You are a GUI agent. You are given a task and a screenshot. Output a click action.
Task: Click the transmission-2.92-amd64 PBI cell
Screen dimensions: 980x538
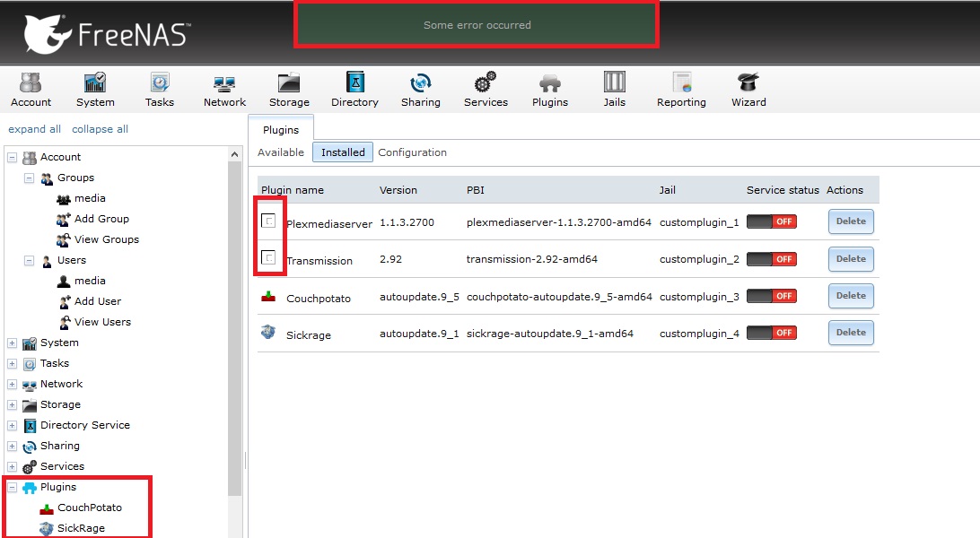pyautogui.click(x=532, y=259)
